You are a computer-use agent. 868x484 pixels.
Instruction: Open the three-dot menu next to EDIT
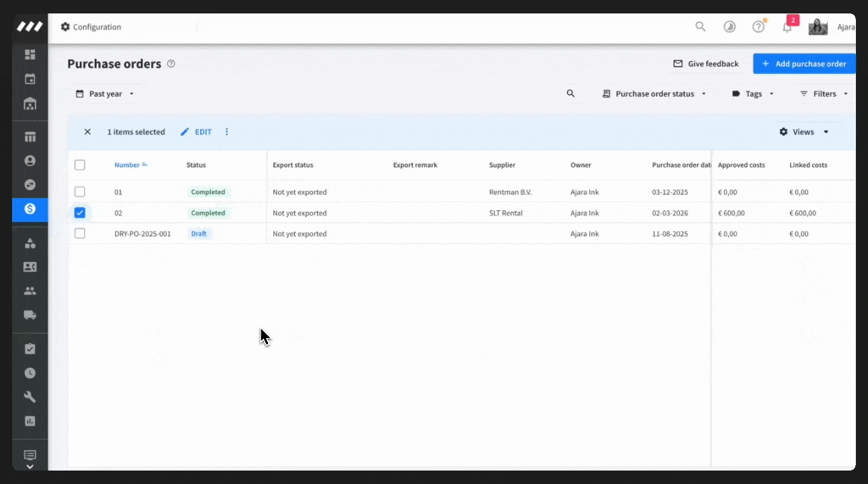(x=226, y=132)
